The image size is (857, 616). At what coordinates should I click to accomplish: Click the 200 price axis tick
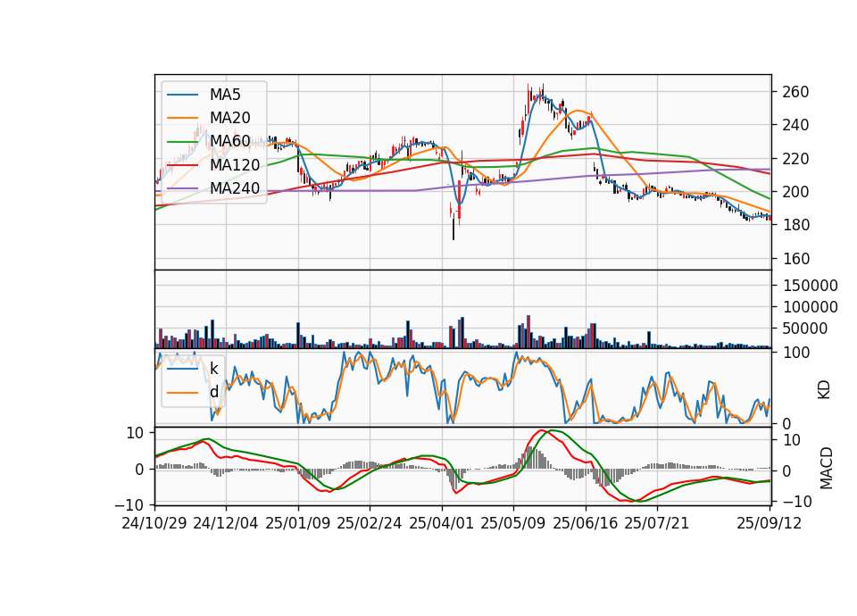pos(795,192)
